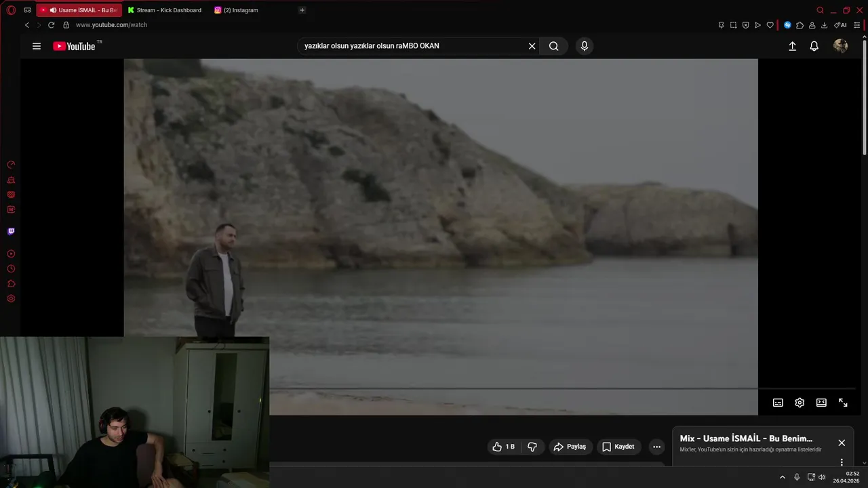Open the M sidebar panel icon
The width and height of the screenshot is (868, 488).
click(11, 209)
